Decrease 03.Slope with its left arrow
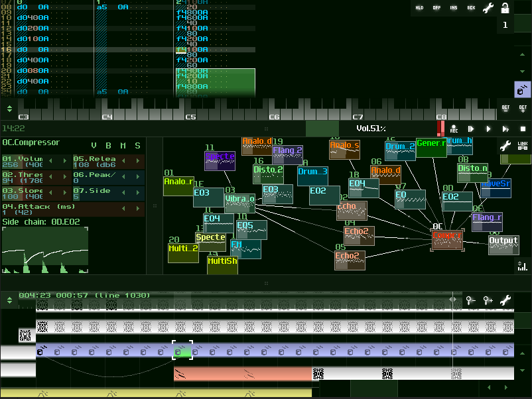 point(51,193)
